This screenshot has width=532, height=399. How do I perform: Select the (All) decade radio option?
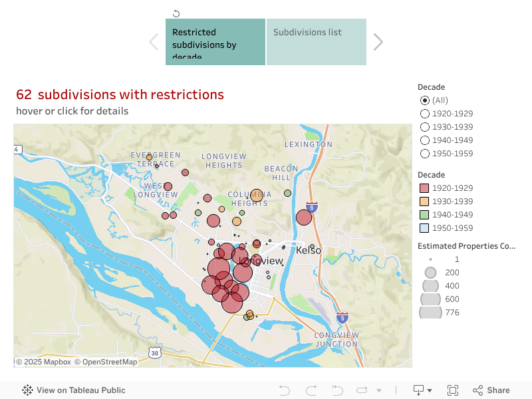coord(425,100)
